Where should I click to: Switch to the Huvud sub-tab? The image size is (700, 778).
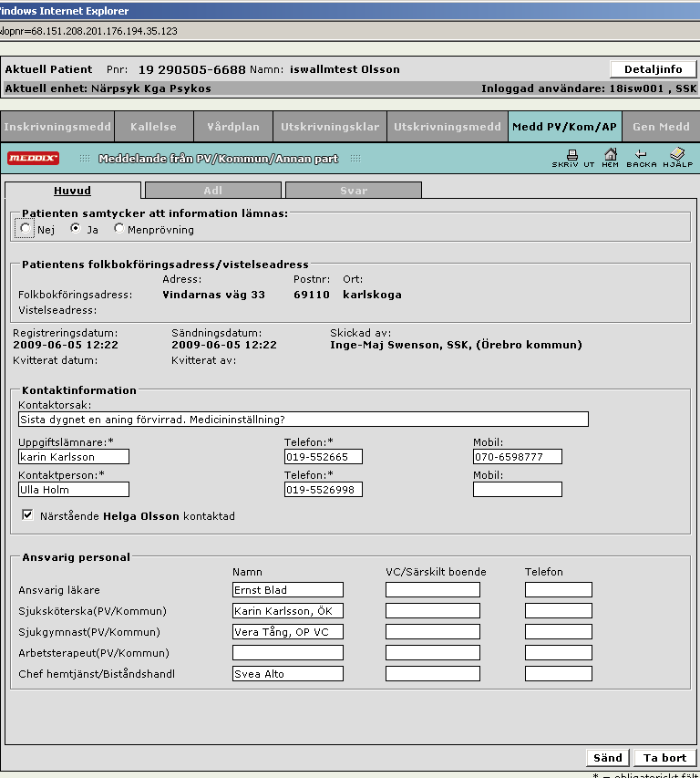(x=72, y=191)
